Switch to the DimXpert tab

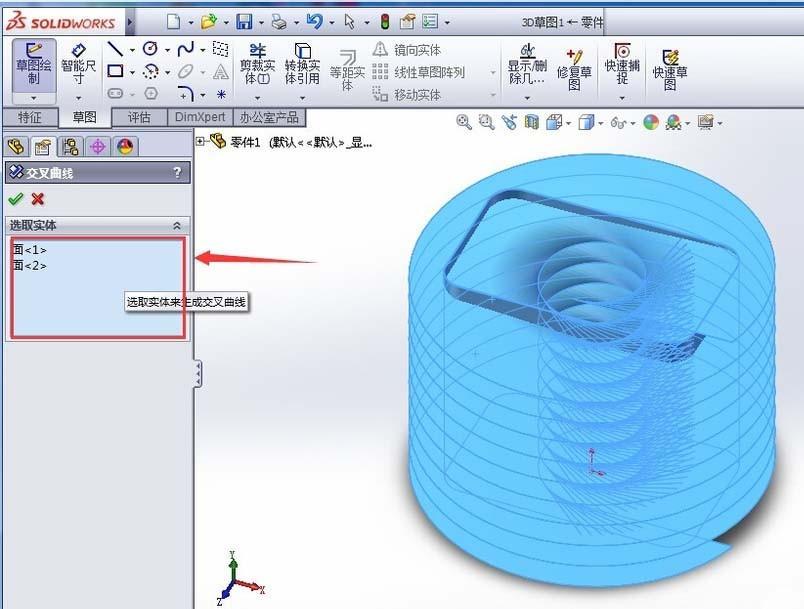pyautogui.click(x=198, y=116)
